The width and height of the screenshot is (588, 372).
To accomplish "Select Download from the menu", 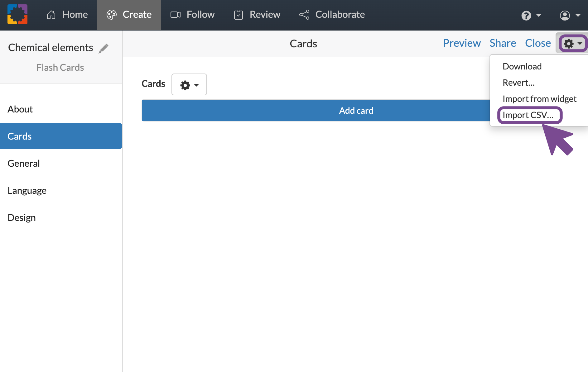I will (x=522, y=66).
